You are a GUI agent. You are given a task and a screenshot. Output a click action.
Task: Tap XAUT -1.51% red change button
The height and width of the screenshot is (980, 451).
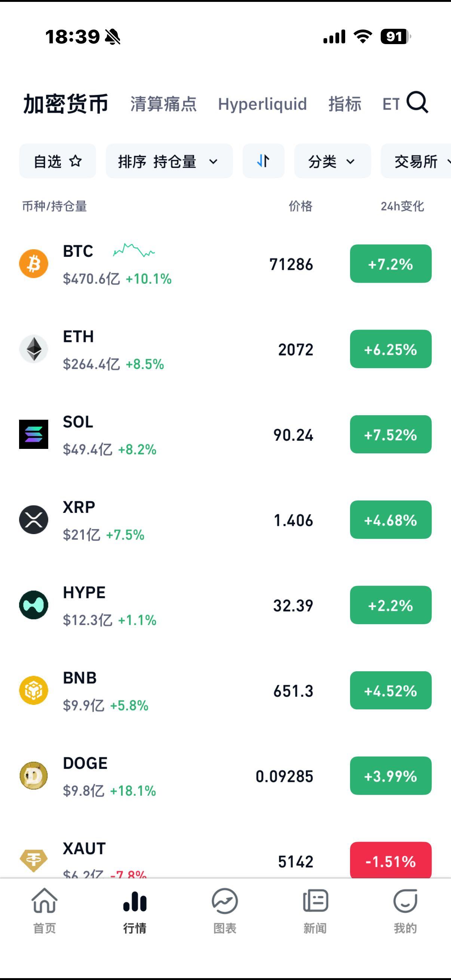(390, 861)
